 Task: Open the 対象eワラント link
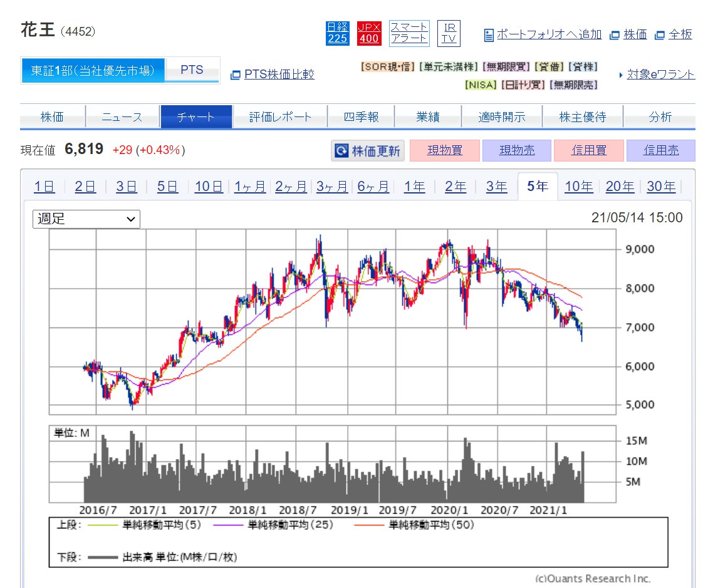pyautogui.click(x=661, y=75)
